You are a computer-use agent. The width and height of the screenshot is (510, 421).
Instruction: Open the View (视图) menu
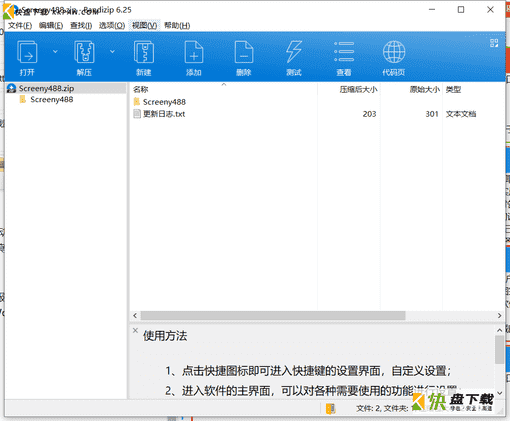click(x=144, y=26)
